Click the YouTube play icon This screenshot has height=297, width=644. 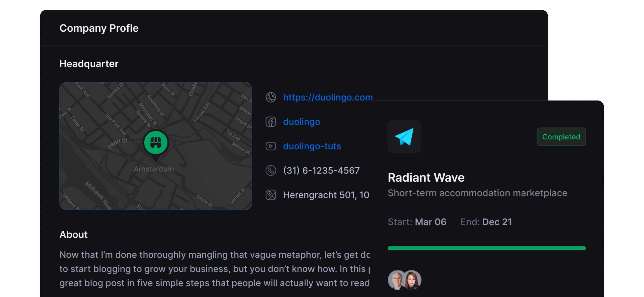tap(271, 146)
